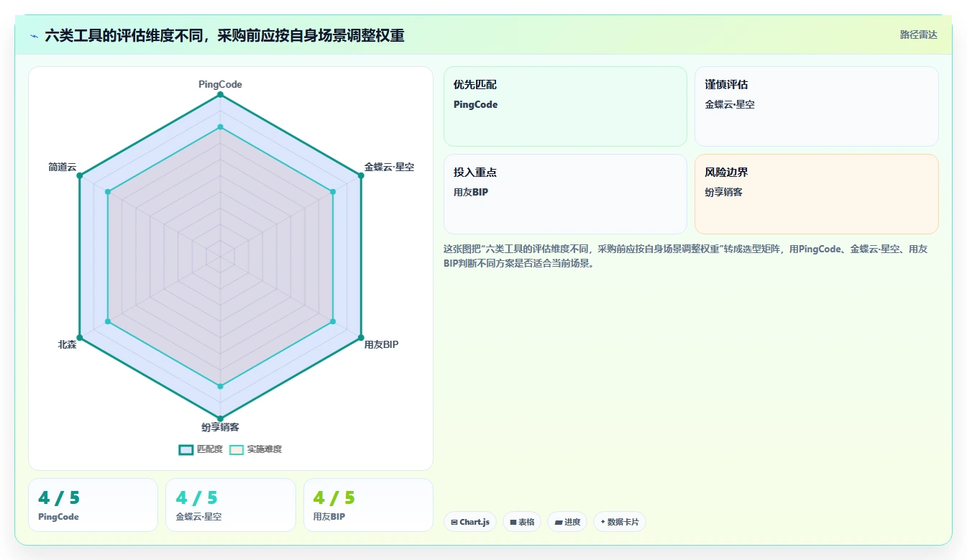Viewport: 967px width, 560px height.
Task: Click 金蝶云·星空 text in the 谨慎评估 card
Action: (x=730, y=104)
